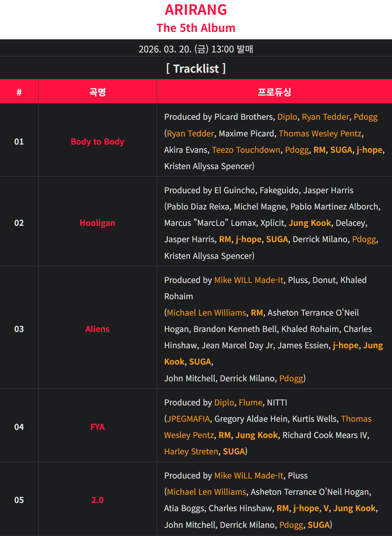The image size is (392, 536).
Task: Click 'The 5th Album' subtitle
Action: (x=196, y=28)
